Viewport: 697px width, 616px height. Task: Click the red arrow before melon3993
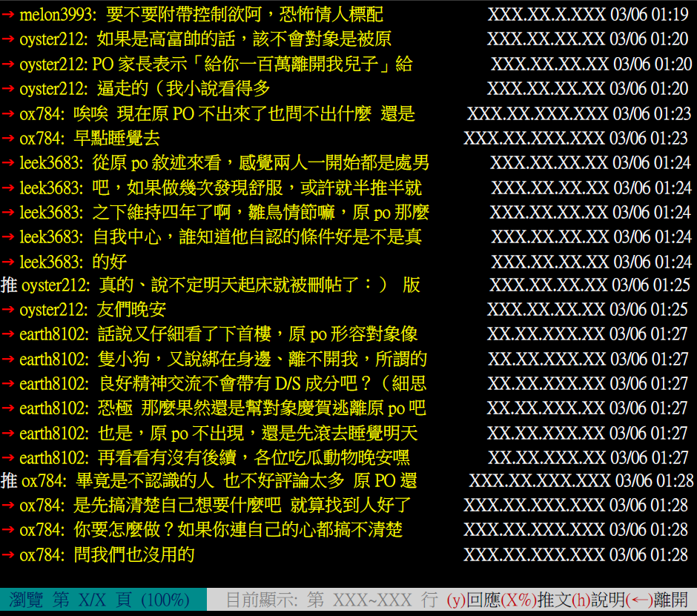point(8,15)
